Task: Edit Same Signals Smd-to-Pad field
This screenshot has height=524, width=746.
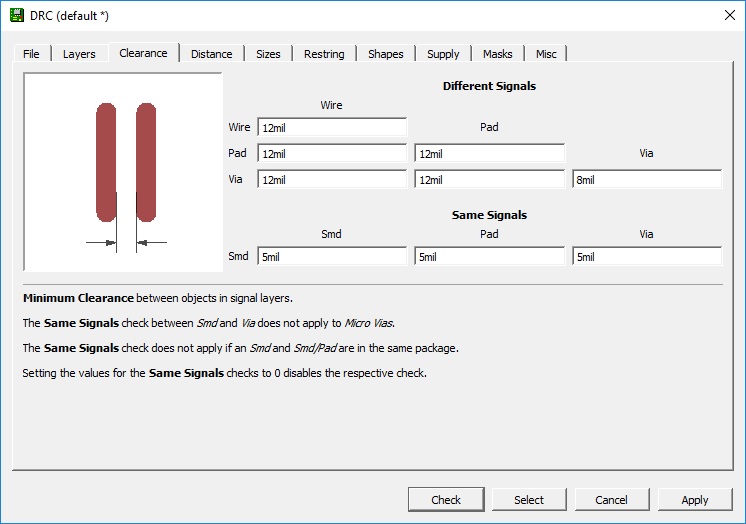Action: pos(490,257)
